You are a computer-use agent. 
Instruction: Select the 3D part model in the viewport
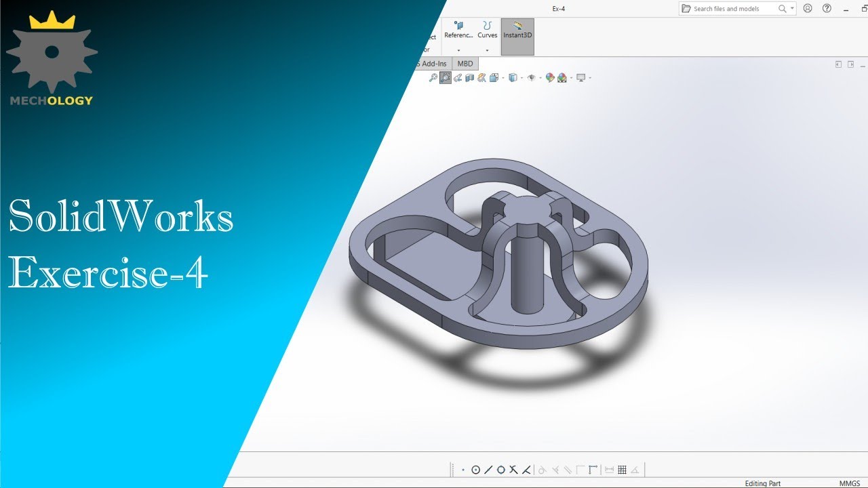(498, 254)
